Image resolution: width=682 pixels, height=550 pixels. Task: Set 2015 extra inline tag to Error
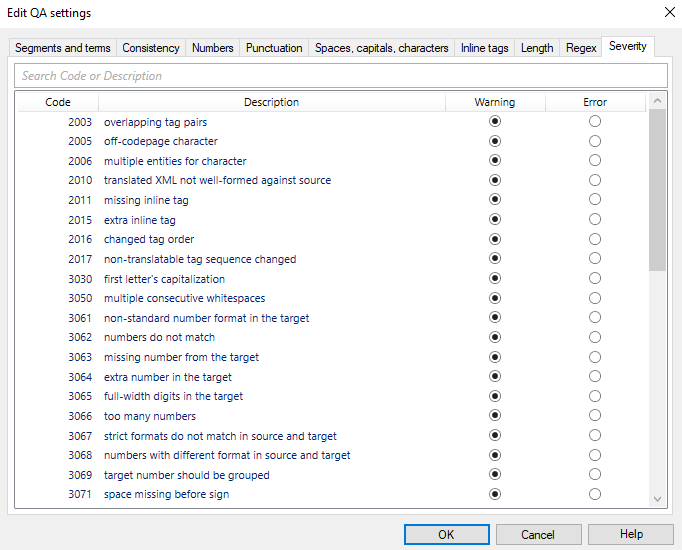pos(595,219)
